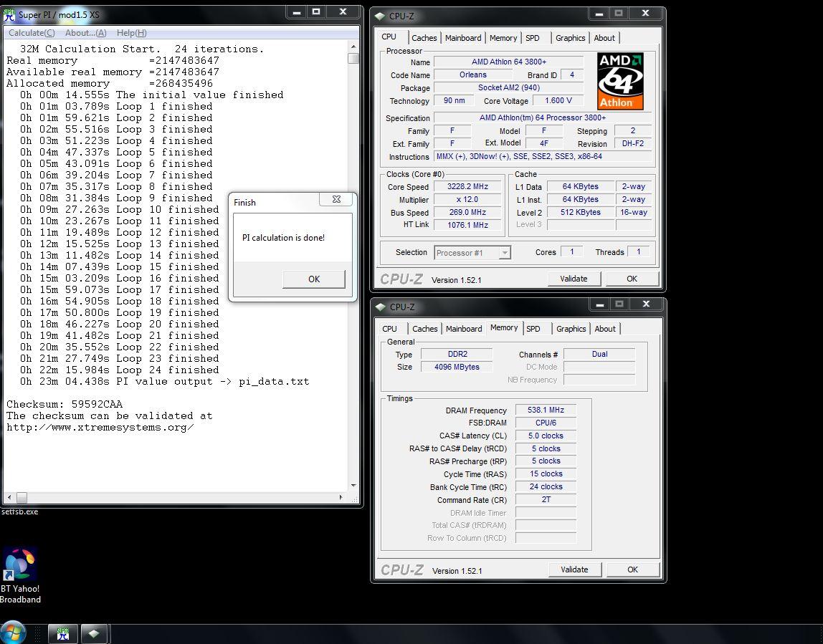Click the Core Speed value 3228.2 MHz

pos(467,187)
